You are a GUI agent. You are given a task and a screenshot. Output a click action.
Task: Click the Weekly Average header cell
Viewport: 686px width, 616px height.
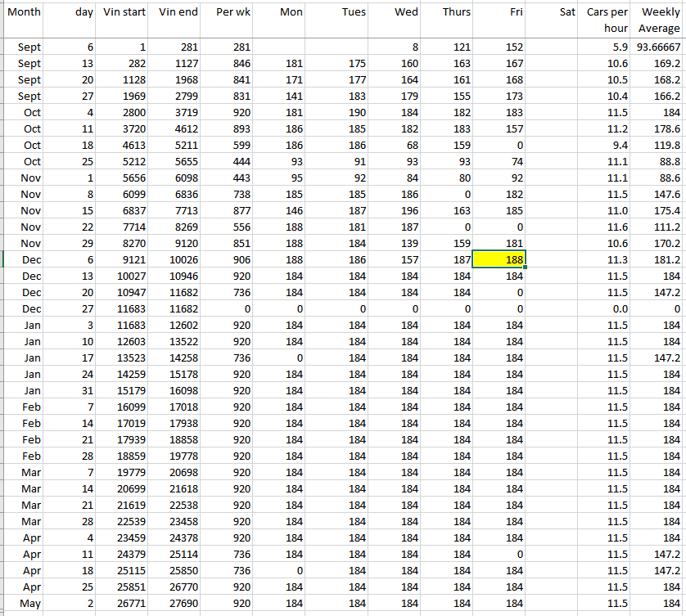tap(659, 20)
